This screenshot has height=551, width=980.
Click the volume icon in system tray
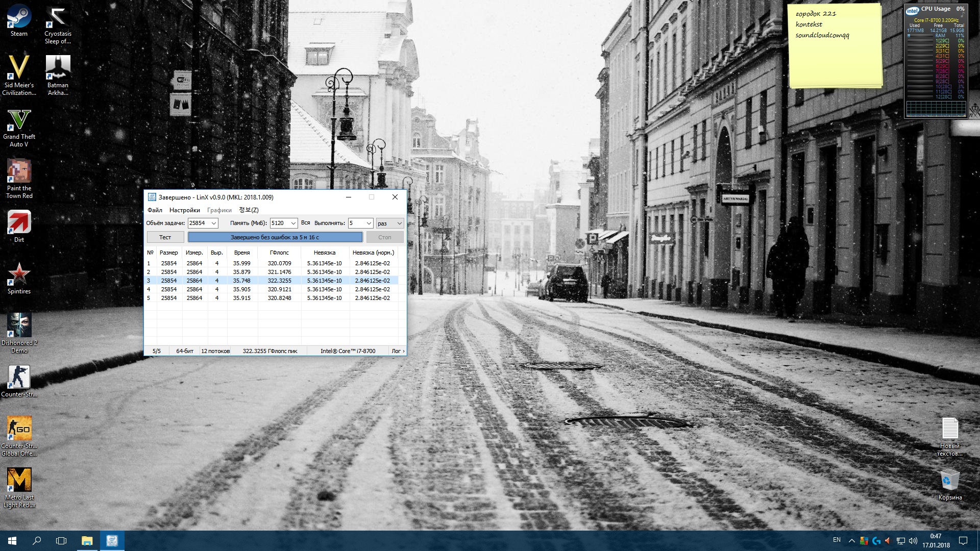pos(913,541)
